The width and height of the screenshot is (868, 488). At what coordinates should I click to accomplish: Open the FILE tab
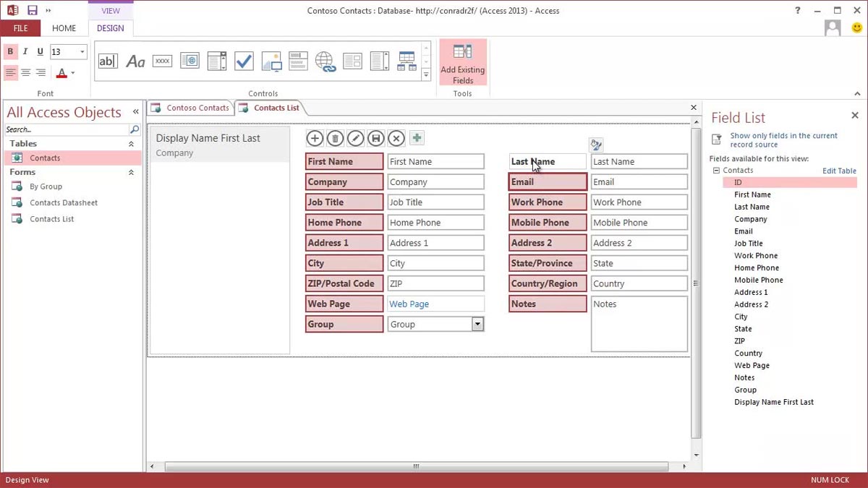click(20, 28)
